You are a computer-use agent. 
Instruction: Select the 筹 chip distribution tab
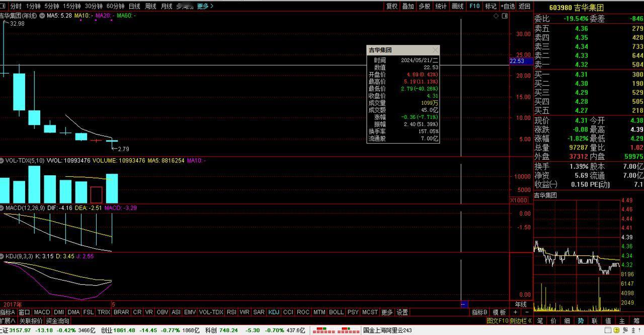point(635,321)
